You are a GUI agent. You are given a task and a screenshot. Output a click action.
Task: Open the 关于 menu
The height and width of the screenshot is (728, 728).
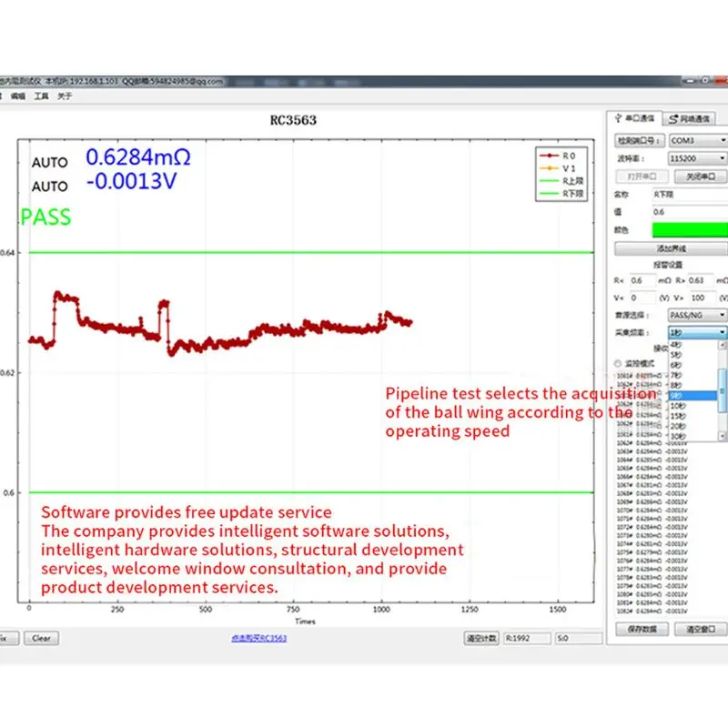pos(65,96)
